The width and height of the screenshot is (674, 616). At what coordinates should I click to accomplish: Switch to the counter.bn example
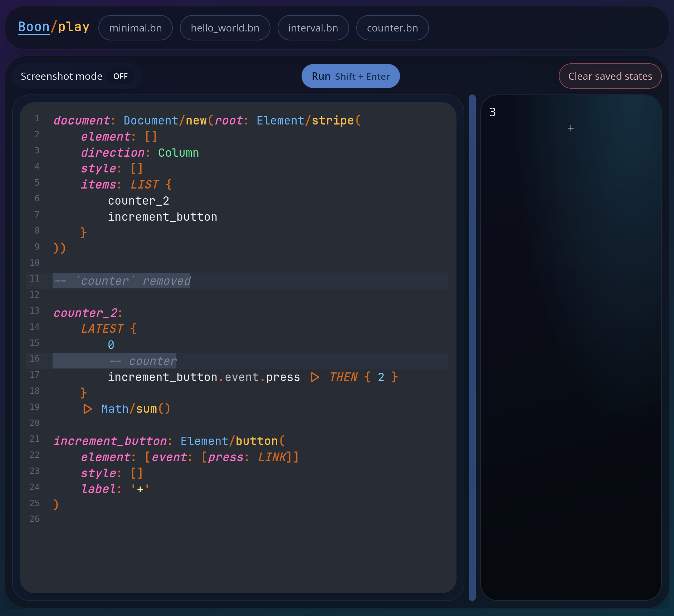392,28
